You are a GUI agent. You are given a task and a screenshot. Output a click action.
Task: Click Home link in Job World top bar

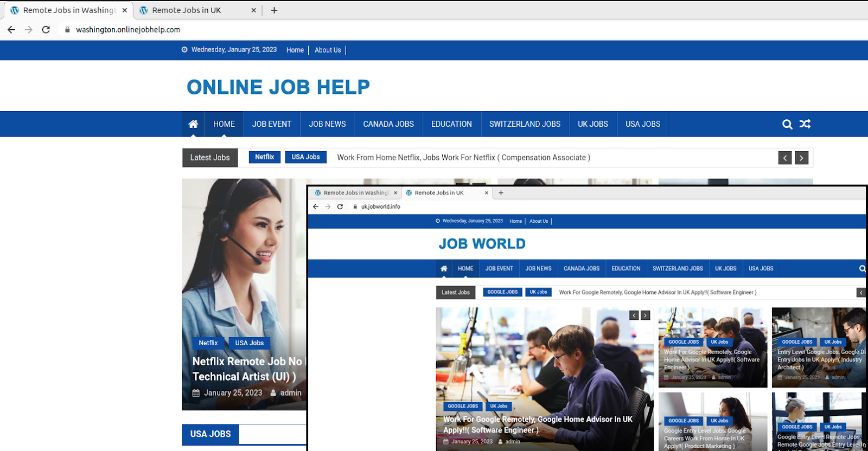(516, 221)
